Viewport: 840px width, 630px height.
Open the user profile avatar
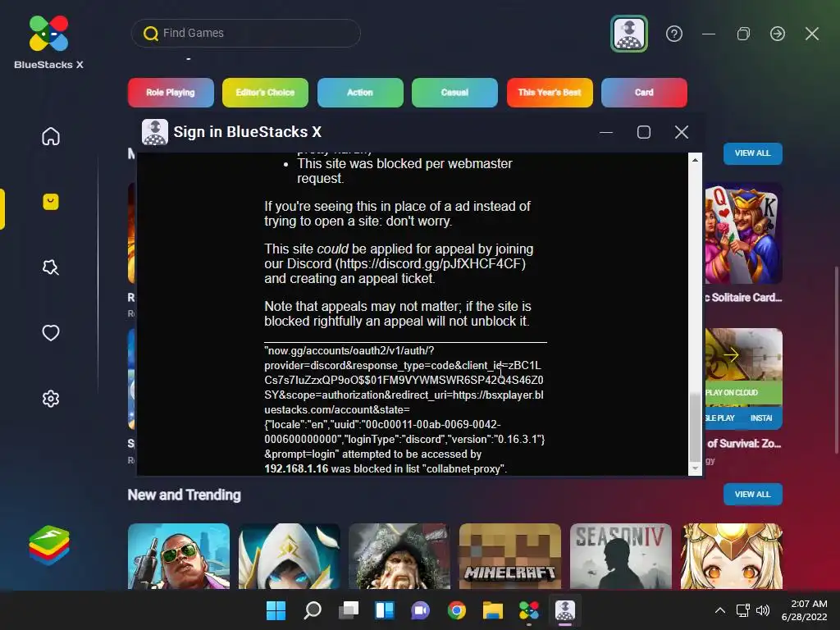(629, 34)
